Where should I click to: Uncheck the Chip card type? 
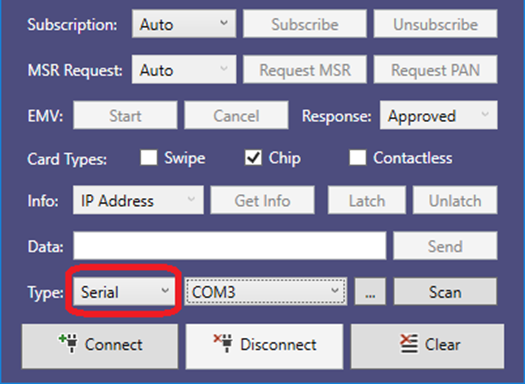click(253, 158)
